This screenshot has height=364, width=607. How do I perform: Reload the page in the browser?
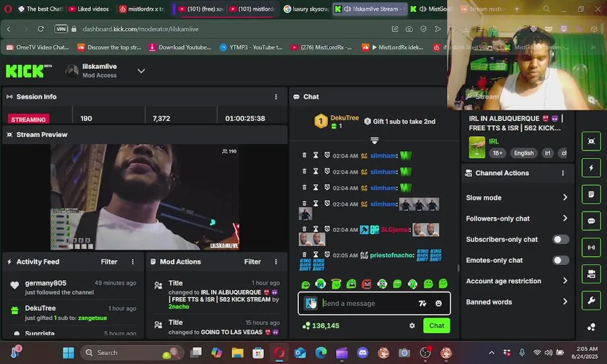(x=40, y=29)
